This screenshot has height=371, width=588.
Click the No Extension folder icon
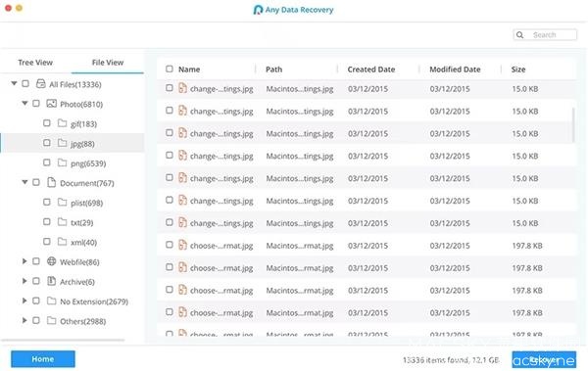51,301
